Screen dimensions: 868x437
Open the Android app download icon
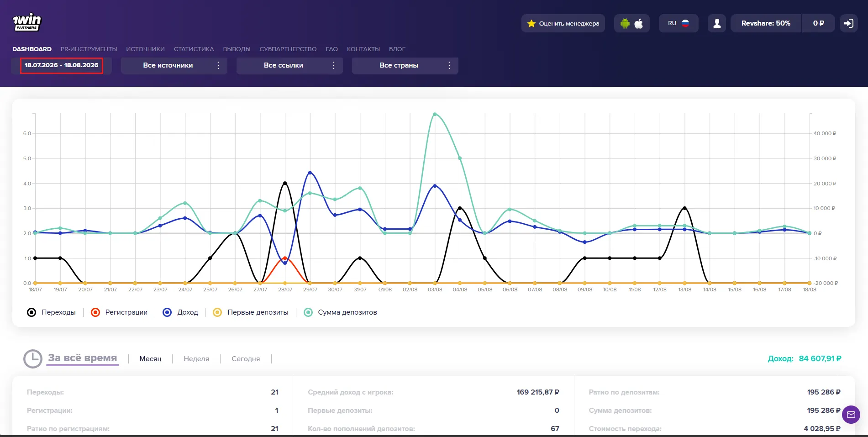pos(625,23)
